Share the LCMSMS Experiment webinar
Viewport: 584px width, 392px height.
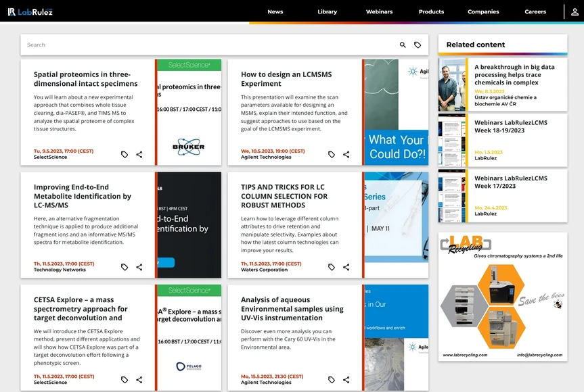click(346, 154)
